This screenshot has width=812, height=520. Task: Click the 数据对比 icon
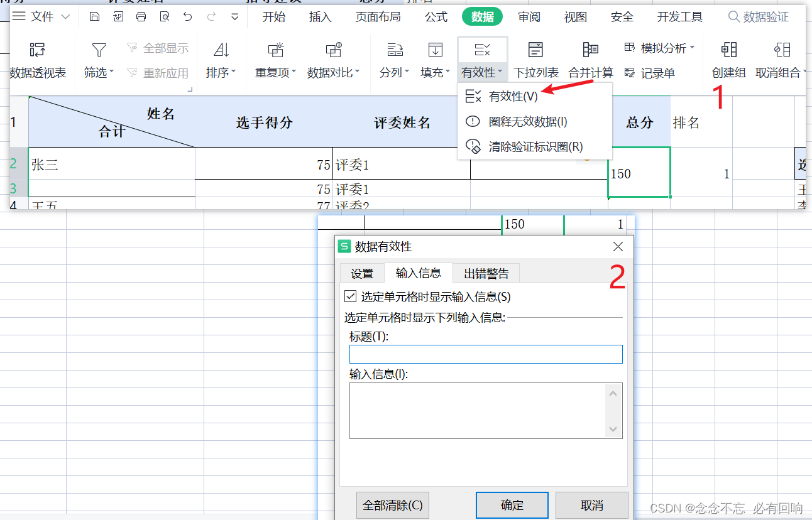pyautogui.click(x=334, y=50)
